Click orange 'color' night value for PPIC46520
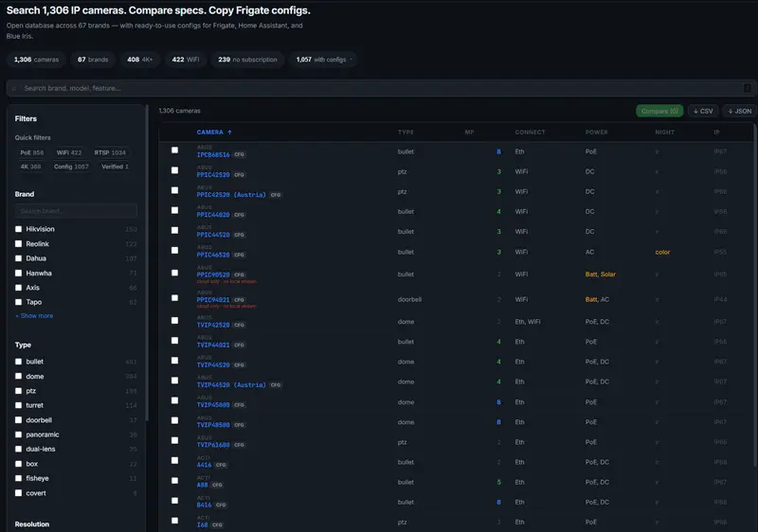Screen dimensions: 758x532 pyautogui.click(x=662, y=253)
